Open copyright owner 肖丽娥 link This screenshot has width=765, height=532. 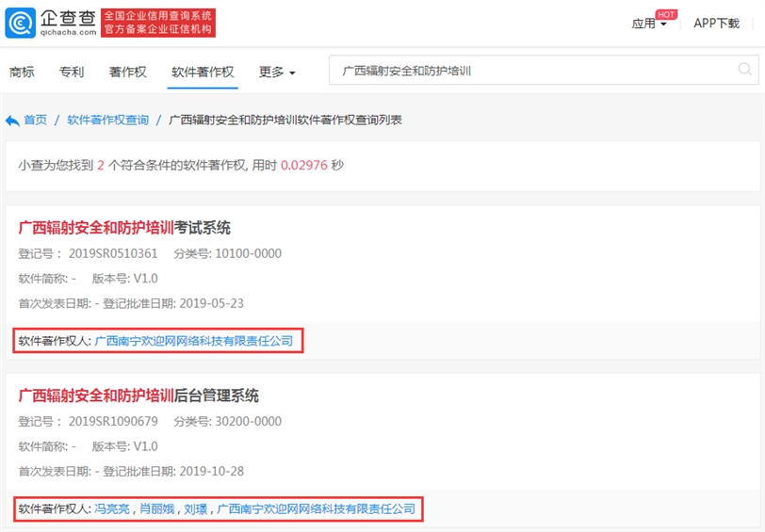(x=157, y=509)
